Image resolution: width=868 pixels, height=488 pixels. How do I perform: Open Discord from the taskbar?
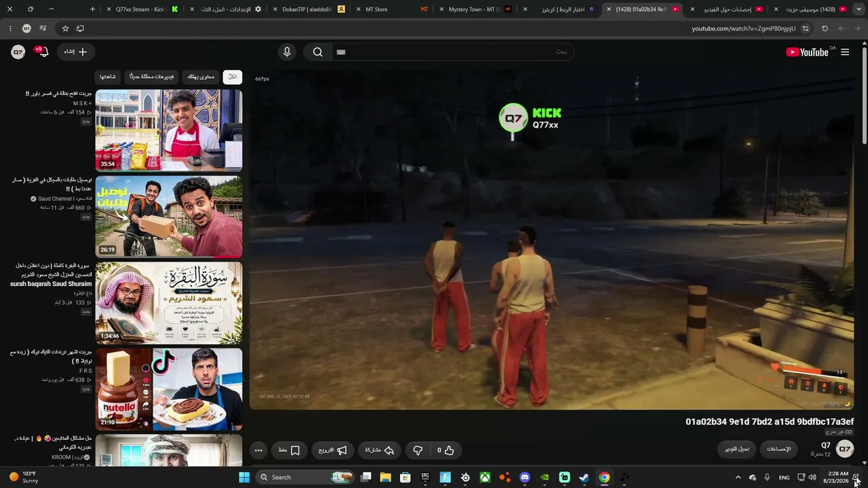click(524, 477)
